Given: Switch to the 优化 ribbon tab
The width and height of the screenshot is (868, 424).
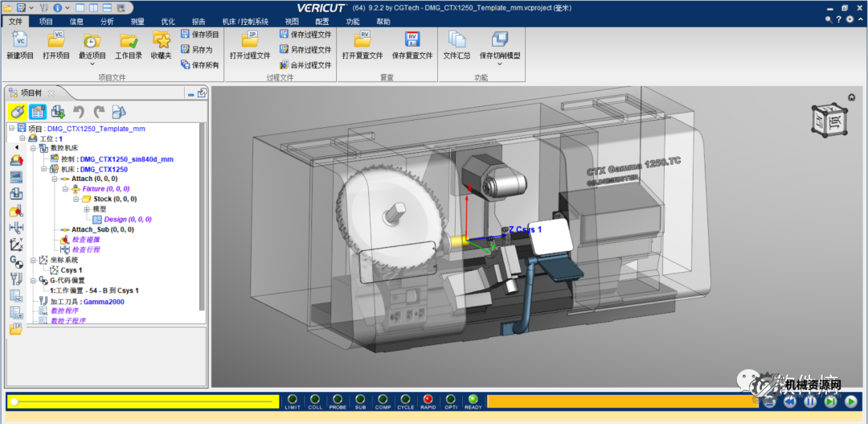Looking at the screenshot, I should tap(168, 22).
